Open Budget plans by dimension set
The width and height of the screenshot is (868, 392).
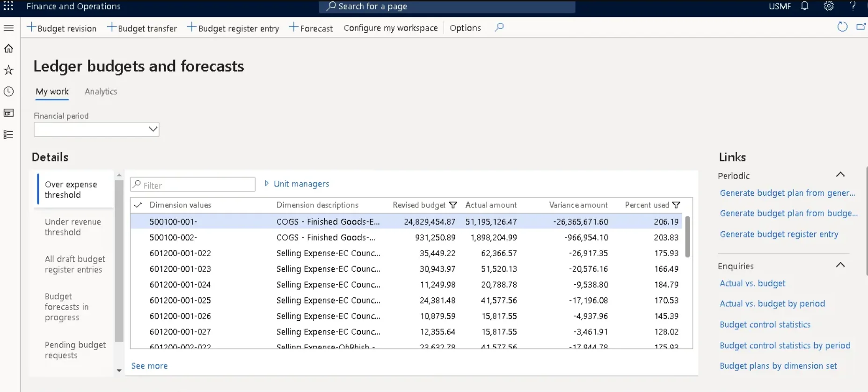(778, 366)
